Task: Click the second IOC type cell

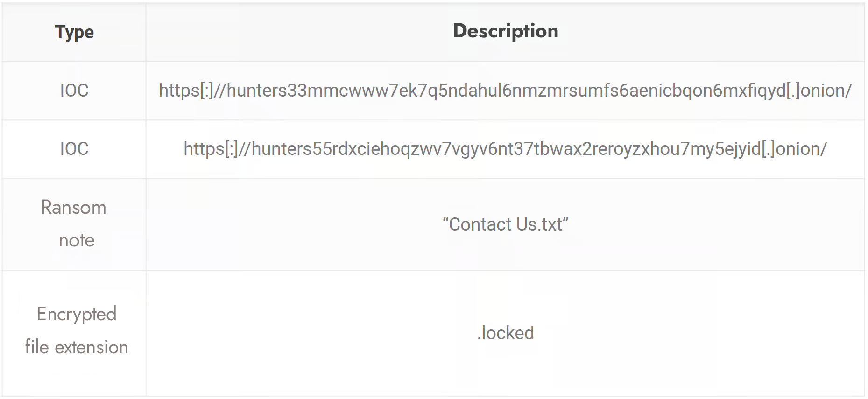Action: [74, 149]
